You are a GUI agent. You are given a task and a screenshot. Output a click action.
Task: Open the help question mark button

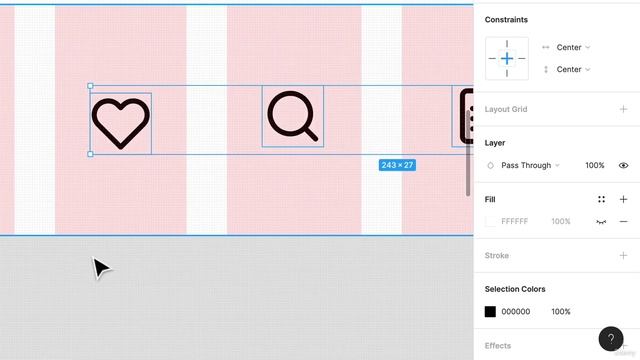(611, 338)
